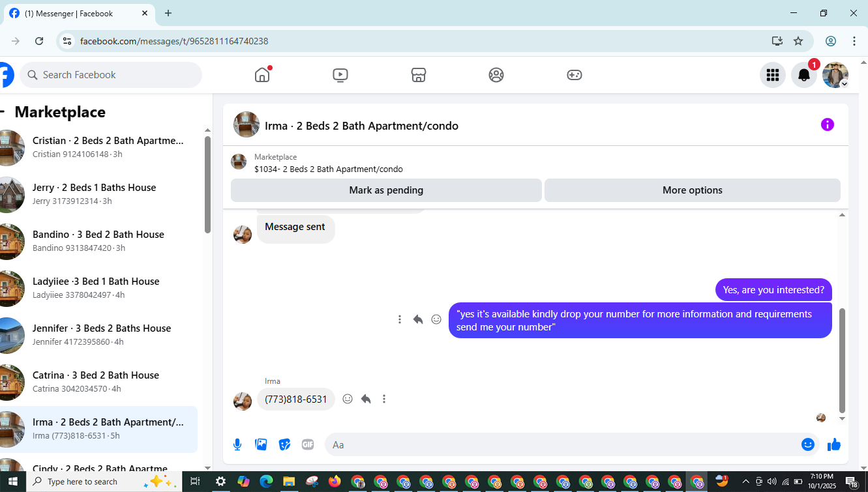Image resolution: width=868 pixels, height=492 pixels.
Task: Open the Gaming controller icon in top navigation
Action: (x=574, y=75)
